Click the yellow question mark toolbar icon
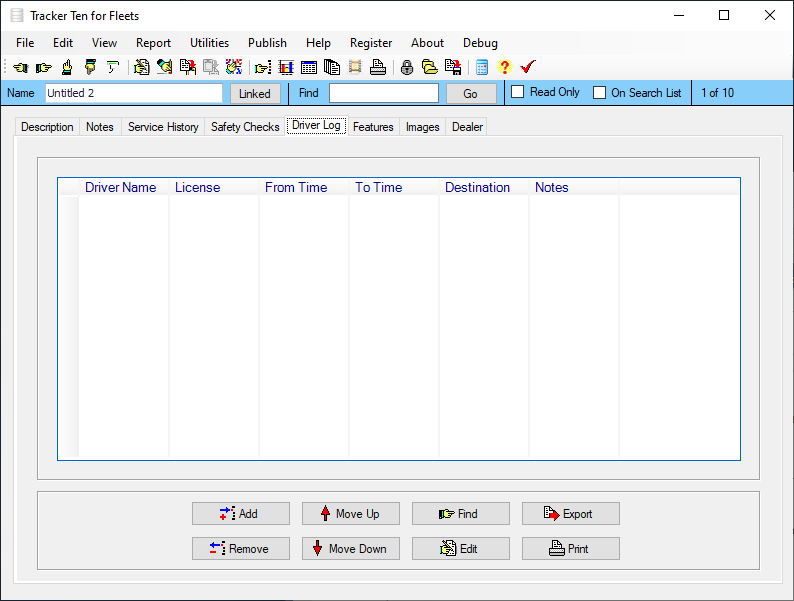The height and width of the screenshot is (601, 794). 504,68
